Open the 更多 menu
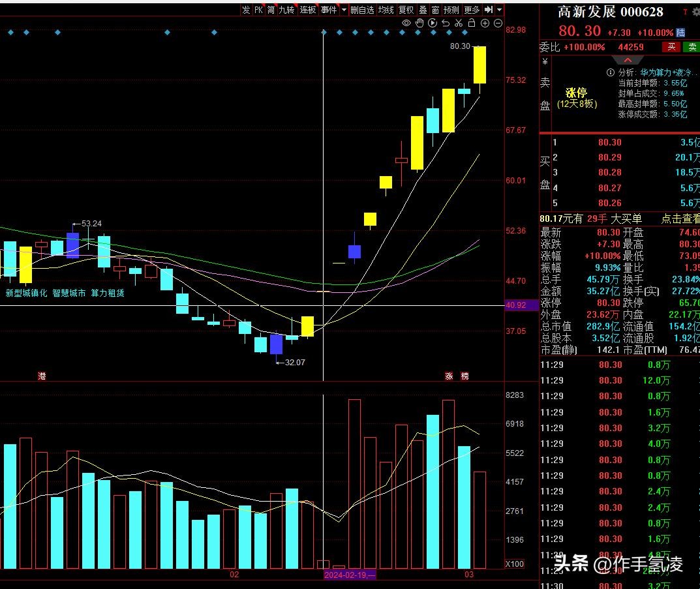Screen dimensions: 700x589 pos(471,10)
